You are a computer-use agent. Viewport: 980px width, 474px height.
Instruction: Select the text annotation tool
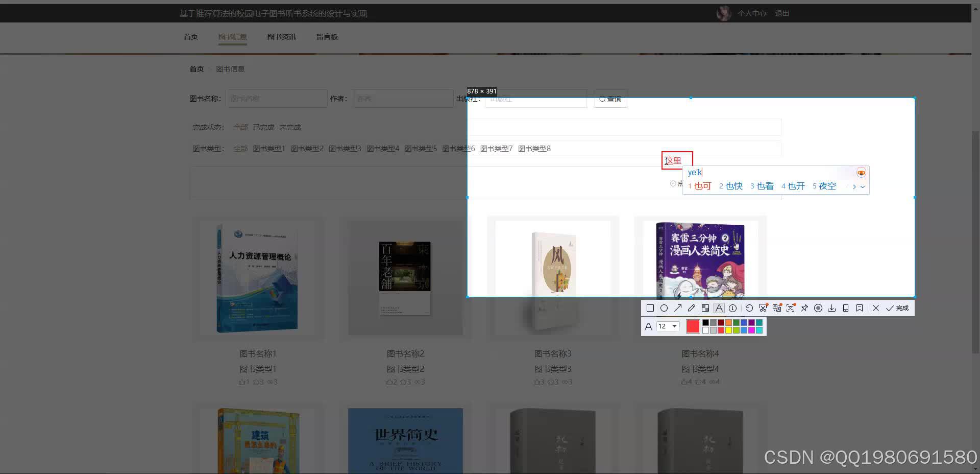pos(719,308)
